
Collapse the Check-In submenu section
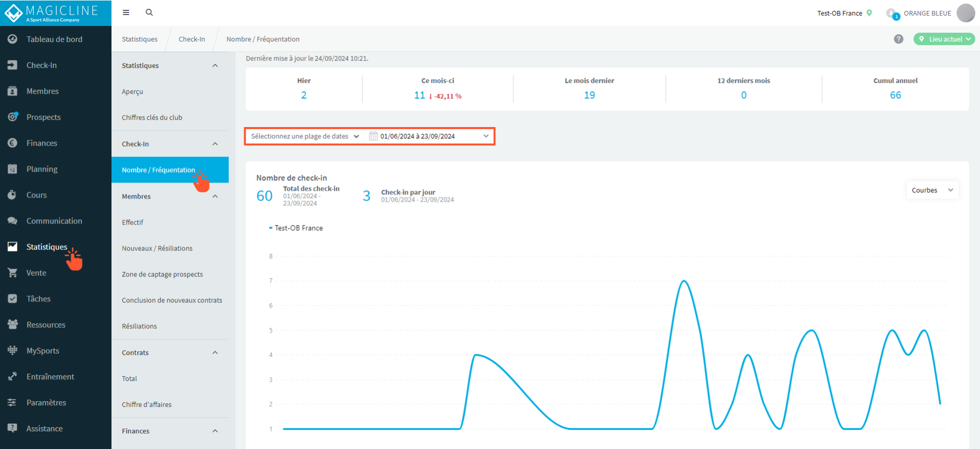pyautogui.click(x=215, y=144)
